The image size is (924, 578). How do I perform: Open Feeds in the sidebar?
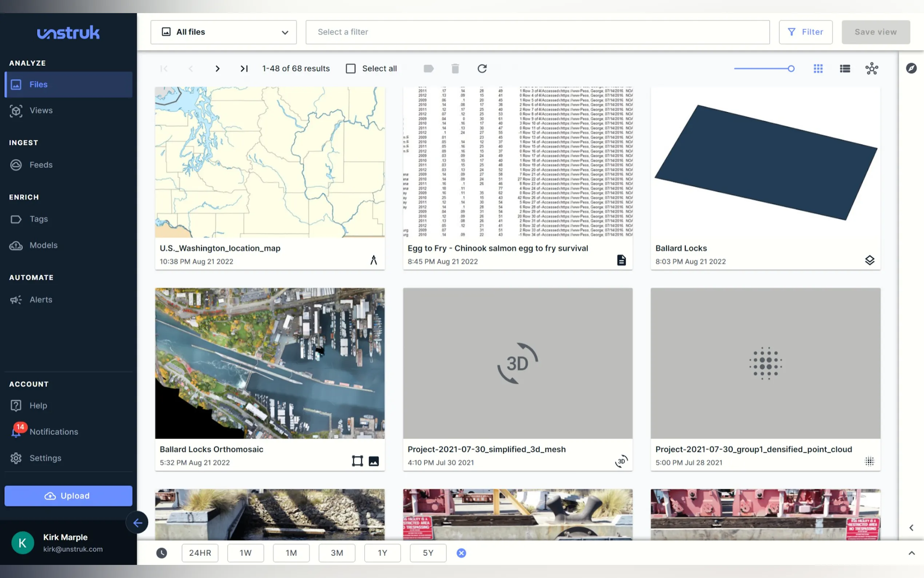41,165
